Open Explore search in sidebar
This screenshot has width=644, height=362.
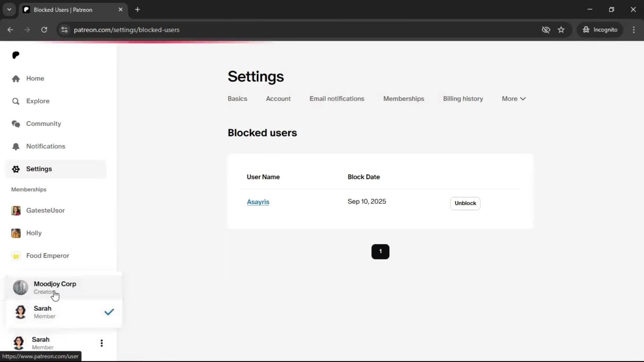pos(56,101)
